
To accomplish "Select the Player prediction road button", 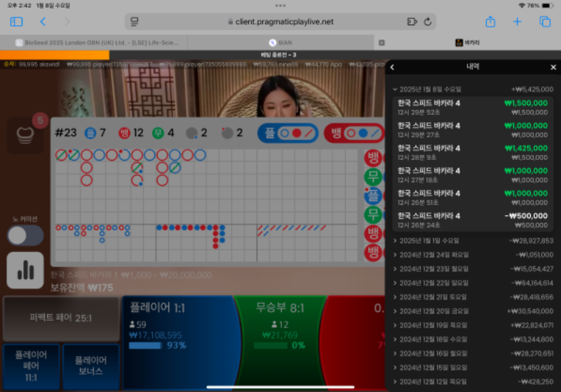I will tap(288, 133).
